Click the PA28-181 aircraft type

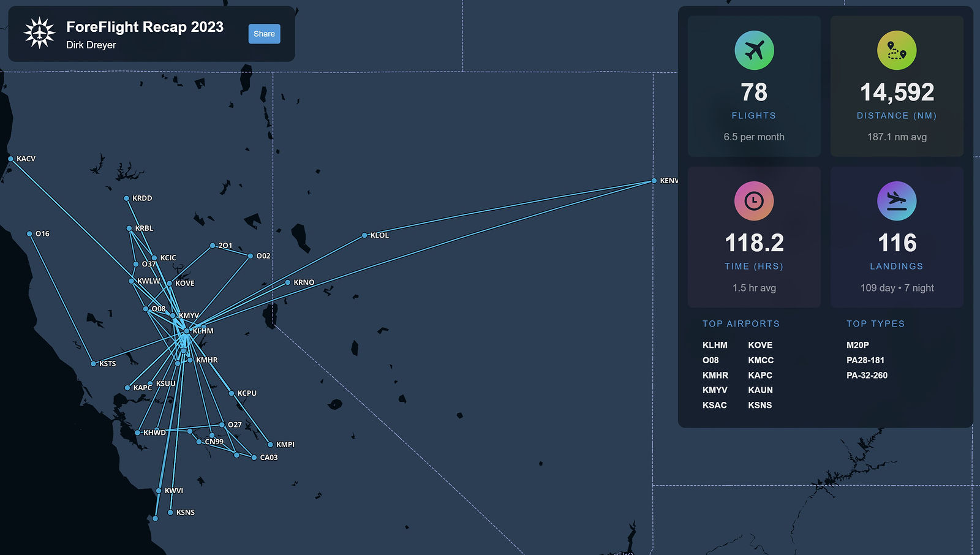(x=865, y=360)
